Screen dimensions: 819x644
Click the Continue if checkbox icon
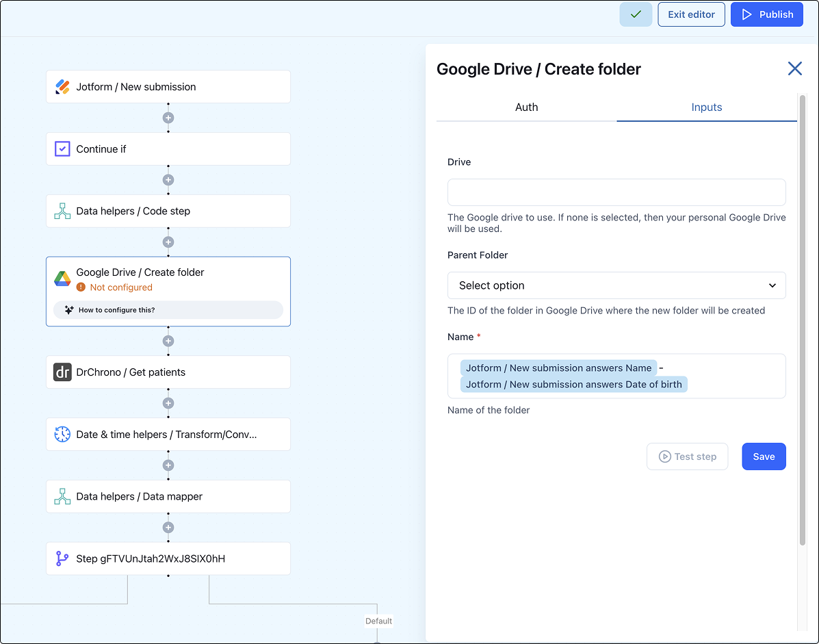(63, 149)
